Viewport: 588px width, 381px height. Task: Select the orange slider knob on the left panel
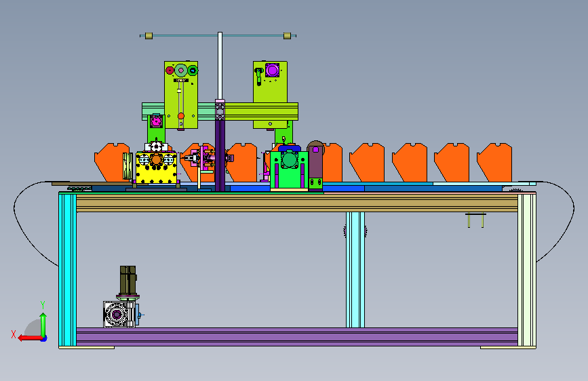coord(181,116)
